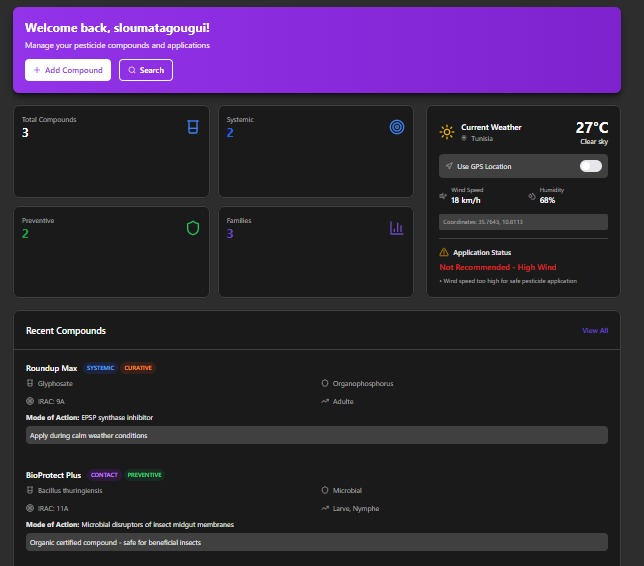The width and height of the screenshot is (644, 566).
Task: Click the wind speed too high warning line
Action: (x=508, y=281)
